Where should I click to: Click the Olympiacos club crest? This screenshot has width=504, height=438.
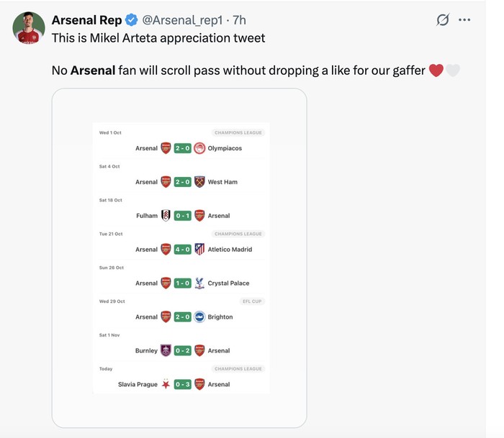tap(199, 148)
